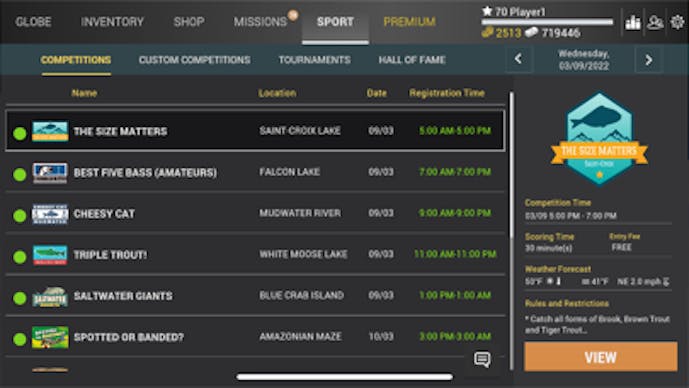This screenshot has height=388, width=689.
Task: Switch to the Tournaments tab
Action: pos(315,60)
